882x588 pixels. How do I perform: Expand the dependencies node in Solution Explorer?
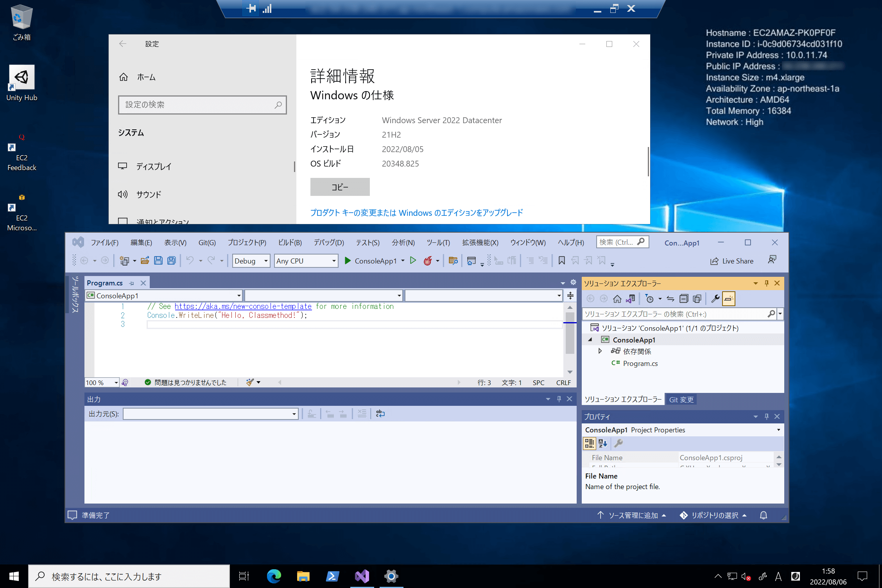pyautogui.click(x=600, y=351)
